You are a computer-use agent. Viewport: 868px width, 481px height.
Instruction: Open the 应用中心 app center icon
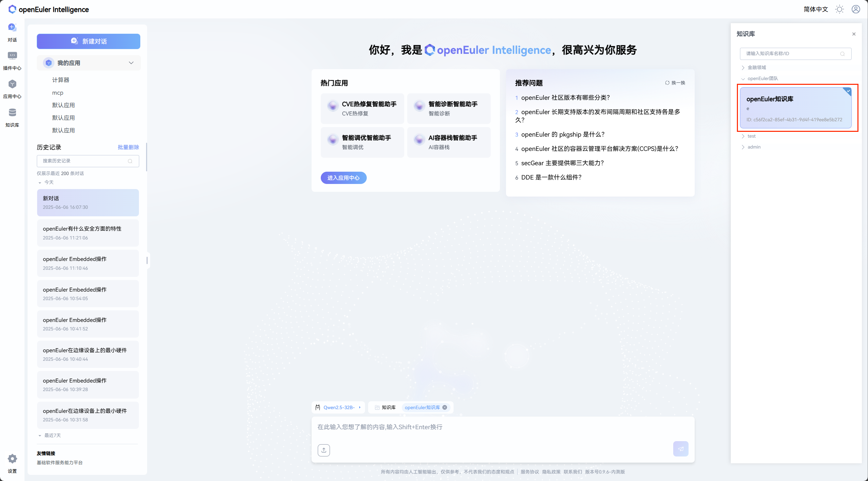pos(12,84)
